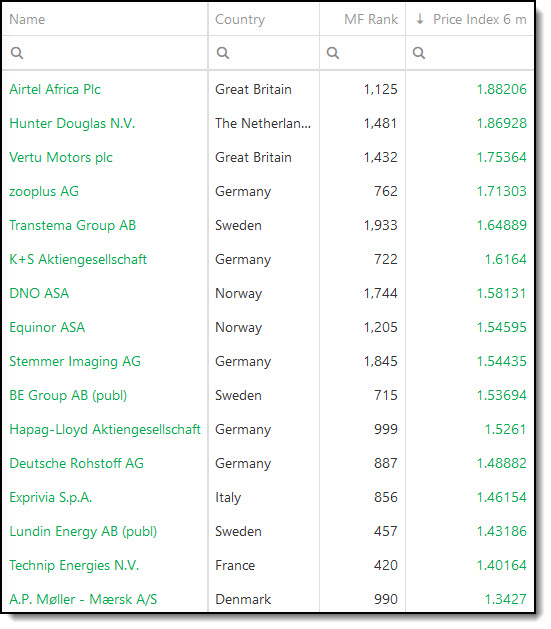Sort by Price Index 6 m header
551x629 pixels.
pos(480,19)
